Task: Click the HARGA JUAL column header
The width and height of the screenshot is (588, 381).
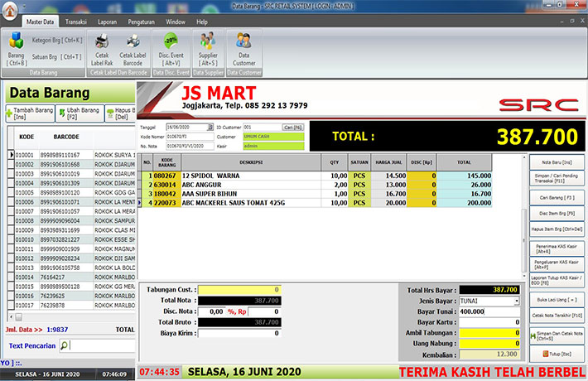Action: coord(388,162)
